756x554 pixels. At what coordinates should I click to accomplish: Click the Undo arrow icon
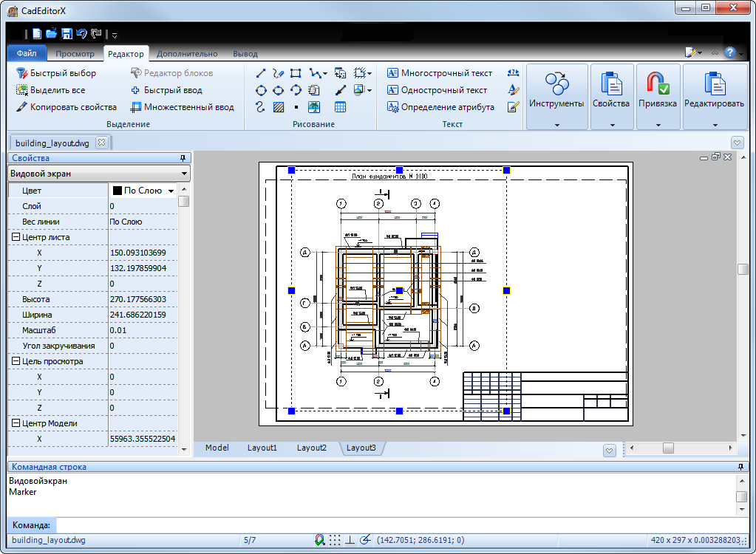coord(81,34)
